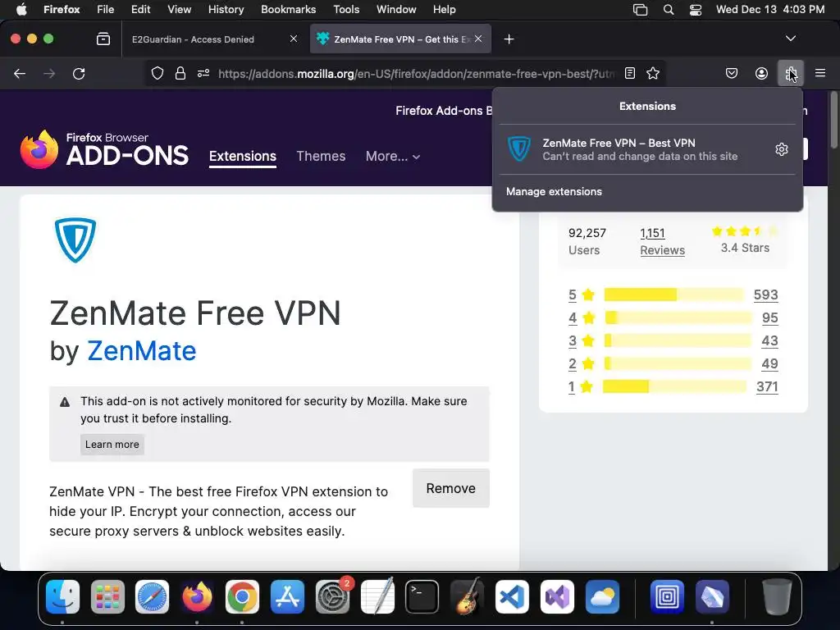Open System Settings in the Dock
This screenshot has width=840, height=630.
coord(332,596)
